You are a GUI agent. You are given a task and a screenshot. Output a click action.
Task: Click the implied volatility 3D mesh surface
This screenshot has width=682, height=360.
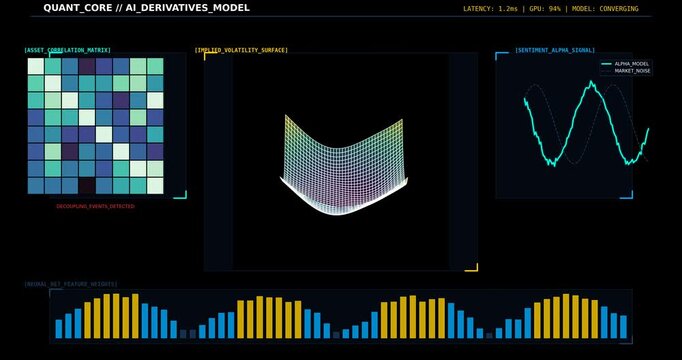pos(344,165)
